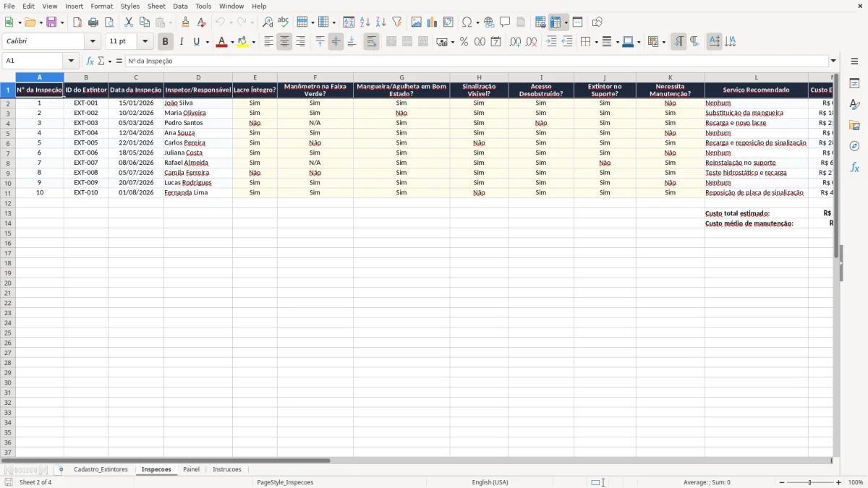Viewport: 868px width, 488px height.
Task: Toggle Italic formatting
Action: tap(182, 42)
